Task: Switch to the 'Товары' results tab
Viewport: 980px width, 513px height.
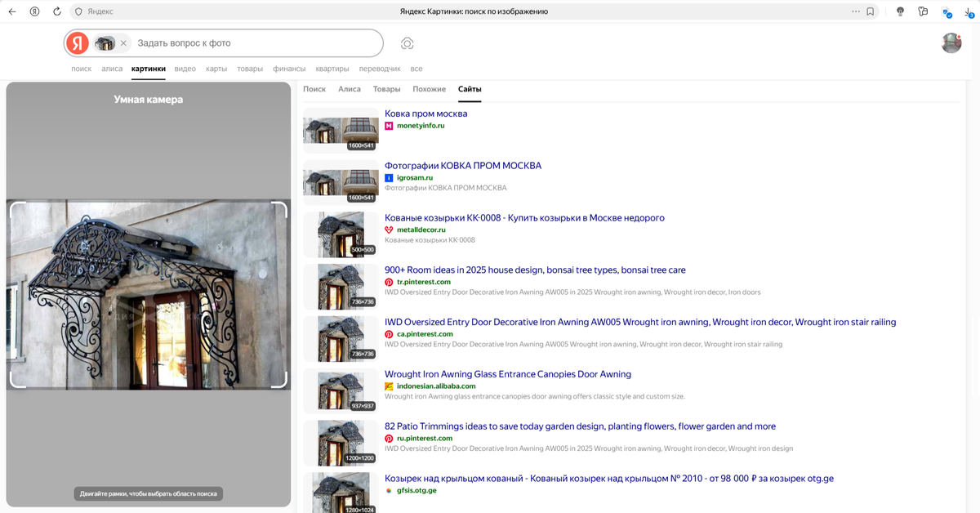Action: (387, 89)
